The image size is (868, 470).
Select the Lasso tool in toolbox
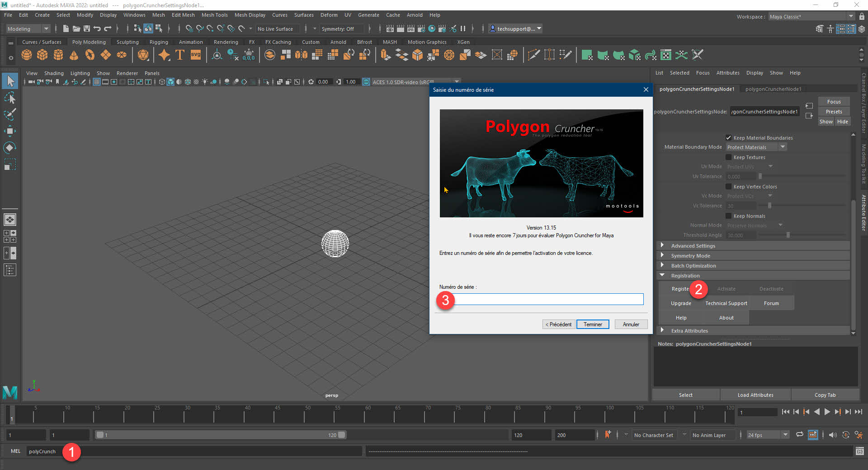point(10,98)
